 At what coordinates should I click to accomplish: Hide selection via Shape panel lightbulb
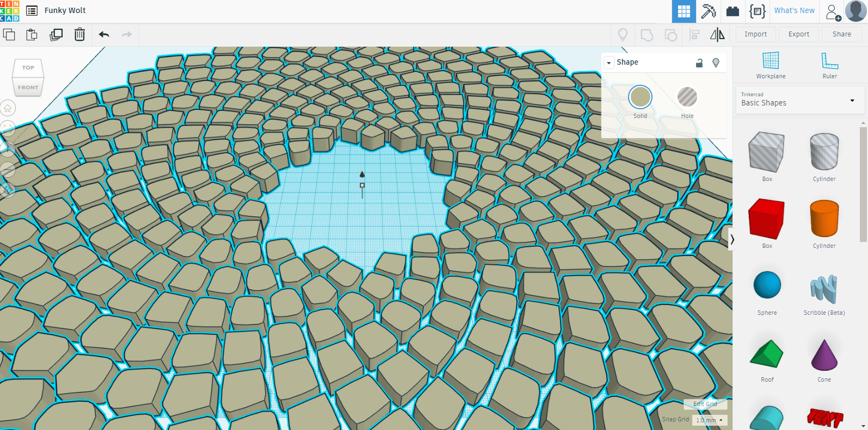(x=716, y=63)
